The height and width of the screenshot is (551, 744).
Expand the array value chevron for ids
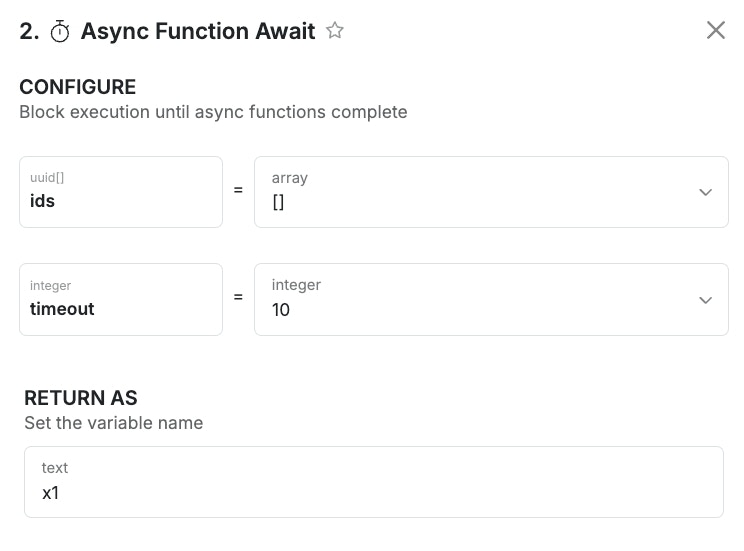tap(705, 192)
